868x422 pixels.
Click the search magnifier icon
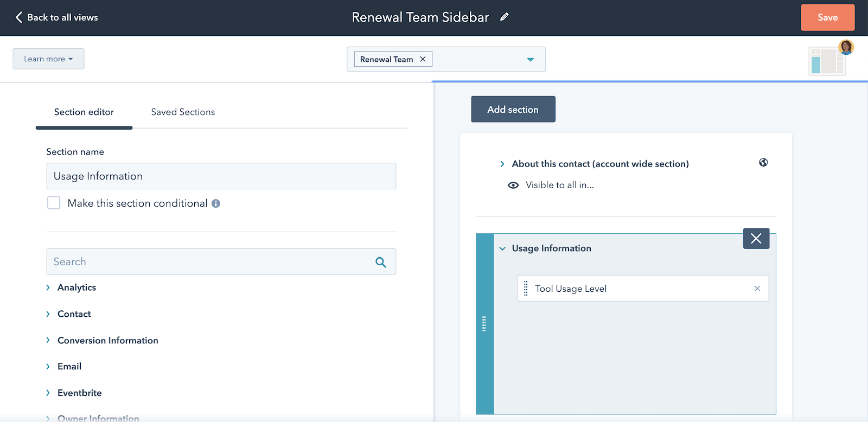click(x=381, y=263)
